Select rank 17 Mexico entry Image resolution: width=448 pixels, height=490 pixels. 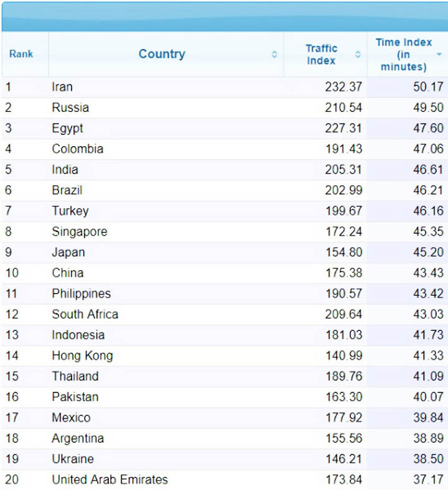point(71,417)
